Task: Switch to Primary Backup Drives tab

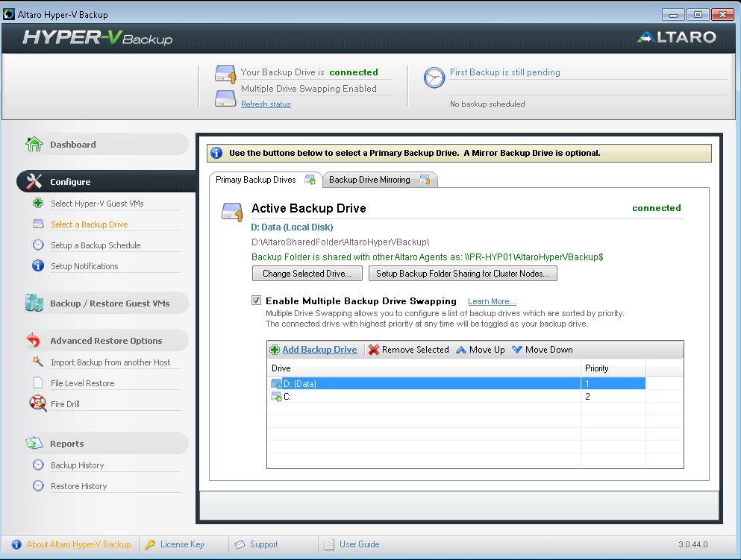Action: (x=266, y=180)
